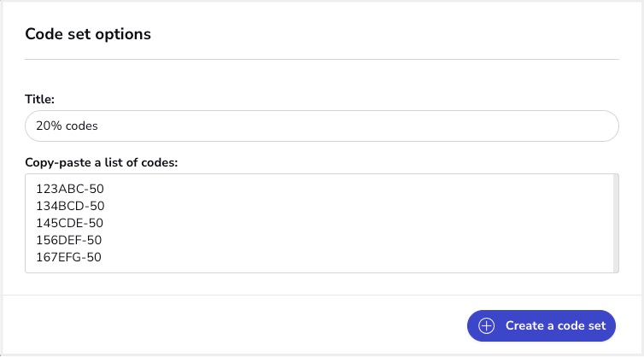Click the Code set options heading
The height and width of the screenshot is (357, 644).
point(88,34)
